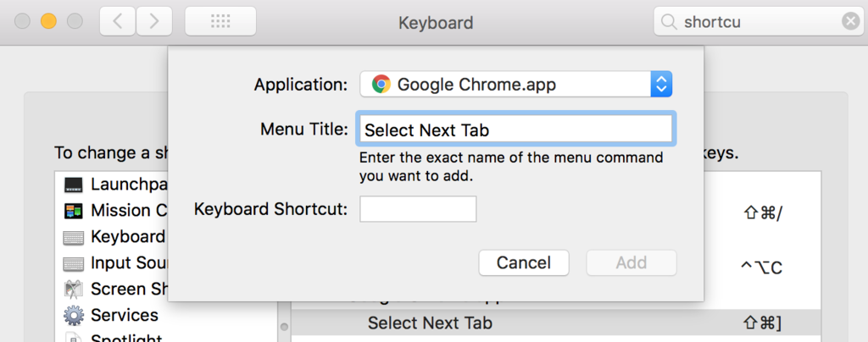Click the Google Chrome icon in Application field
Screen dimensions: 868x342
click(x=381, y=84)
